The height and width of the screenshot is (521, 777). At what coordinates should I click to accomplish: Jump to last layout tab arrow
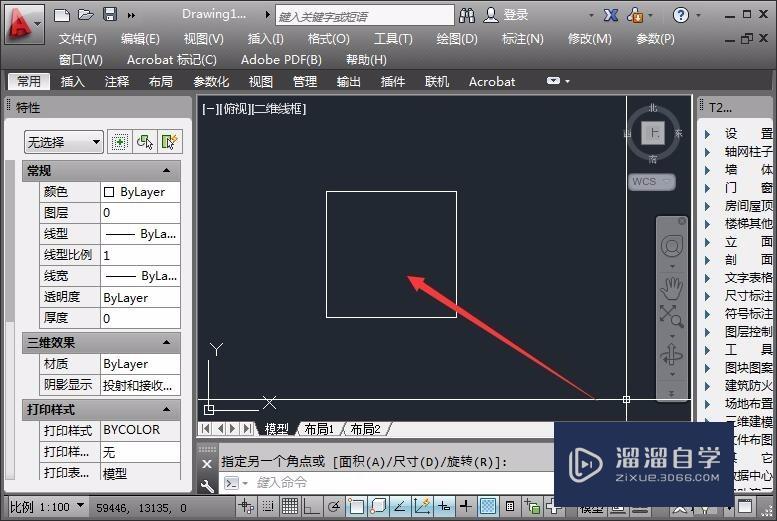[x=247, y=428]
